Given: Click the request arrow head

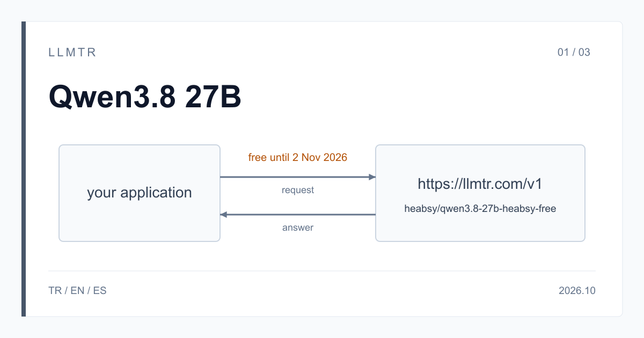Looking at the screenshot, I should tap(372, 177).
